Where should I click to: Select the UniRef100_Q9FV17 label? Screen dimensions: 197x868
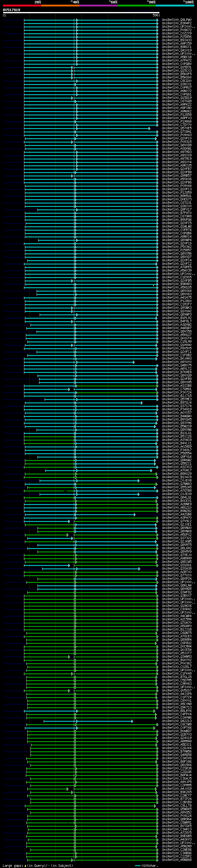click(177, 210)
